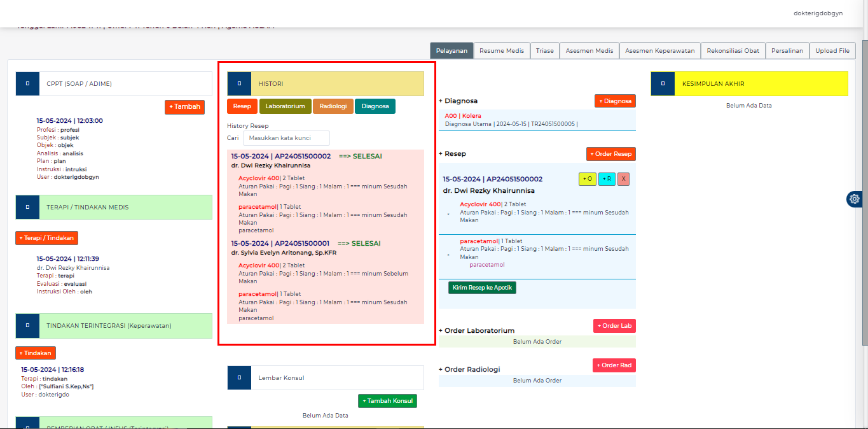The height and width of the screenshot is (429, 868).
Task: Click the HISTORI panel header icon
Action: (x=239, y=83)
